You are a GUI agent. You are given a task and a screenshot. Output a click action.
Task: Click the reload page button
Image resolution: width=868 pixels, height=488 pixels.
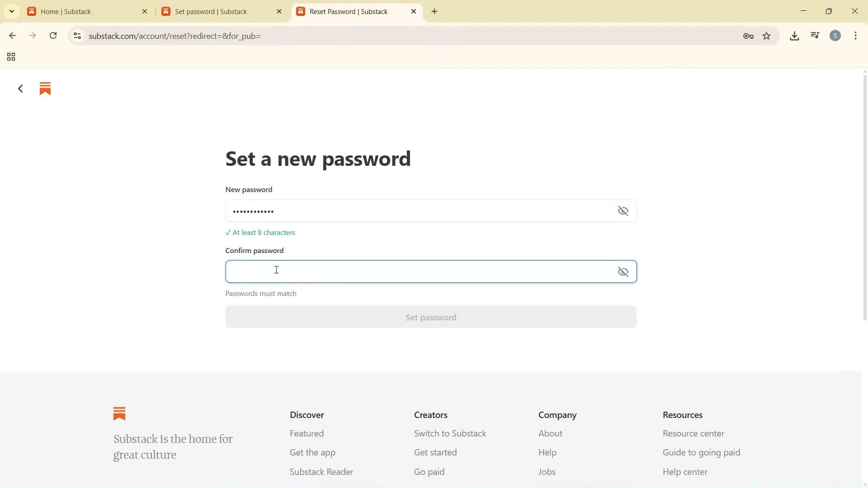point(53,36)
